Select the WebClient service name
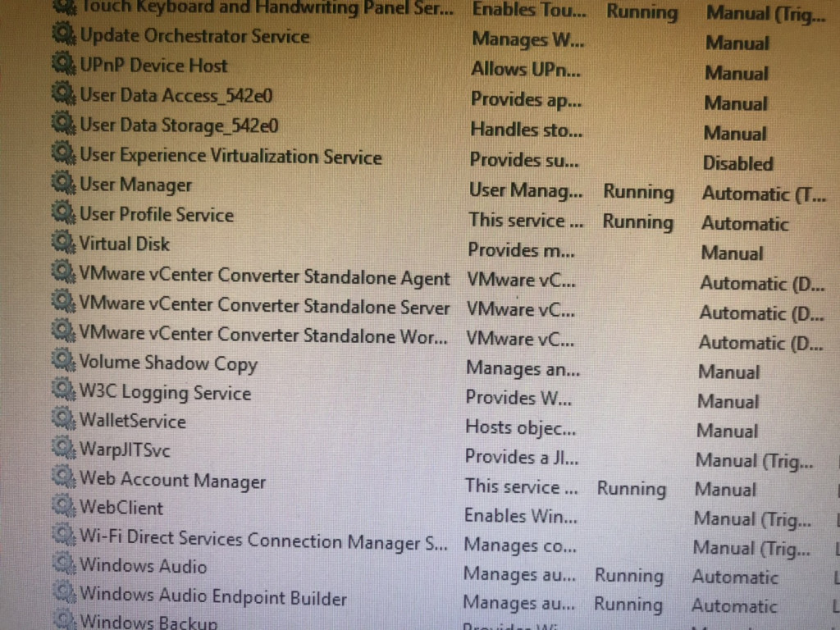Image resolution: width=840 pixels, height=630 pixels. point(121,508)
